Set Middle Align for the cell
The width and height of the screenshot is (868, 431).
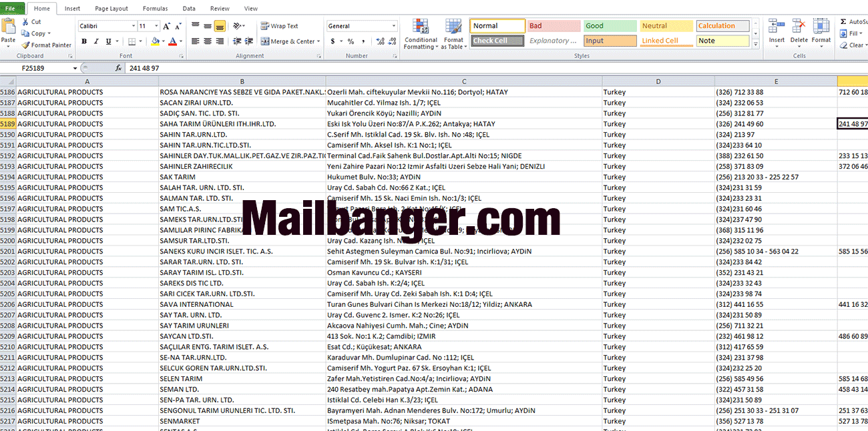click(208, 26)
